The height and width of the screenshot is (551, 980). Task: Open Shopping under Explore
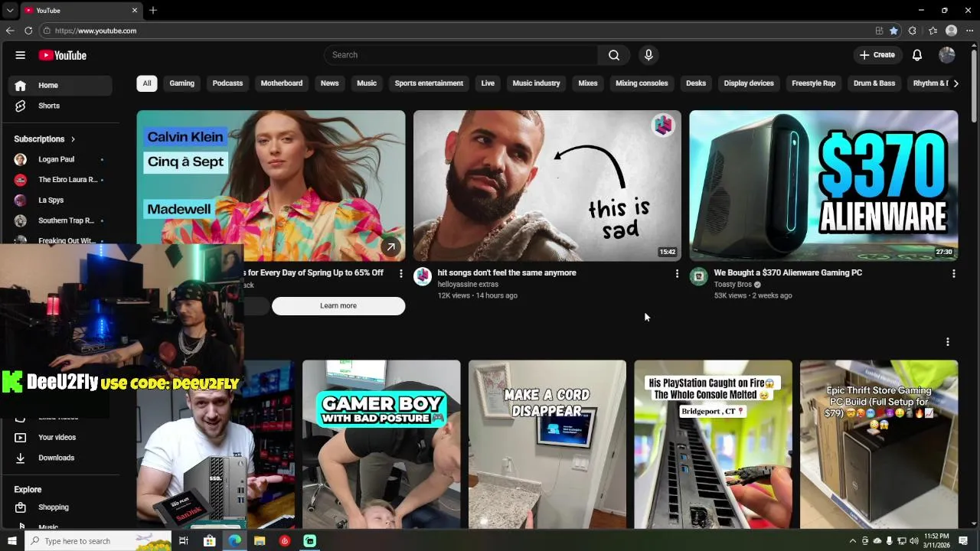[x=60, y=507]
